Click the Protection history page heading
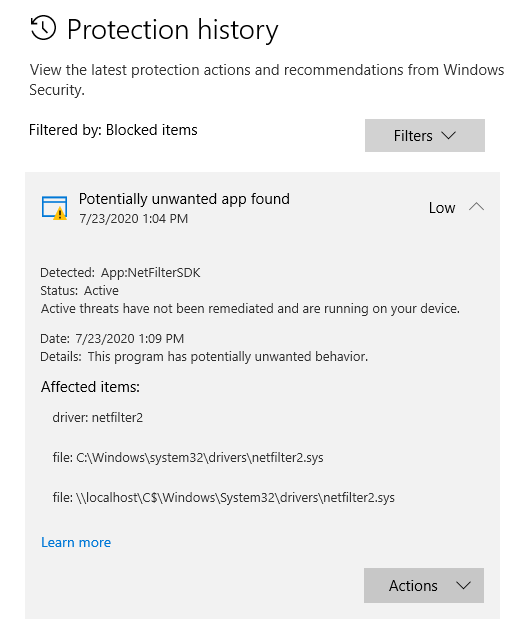Viewport: 528px width, 634px height. pos(173,30)
